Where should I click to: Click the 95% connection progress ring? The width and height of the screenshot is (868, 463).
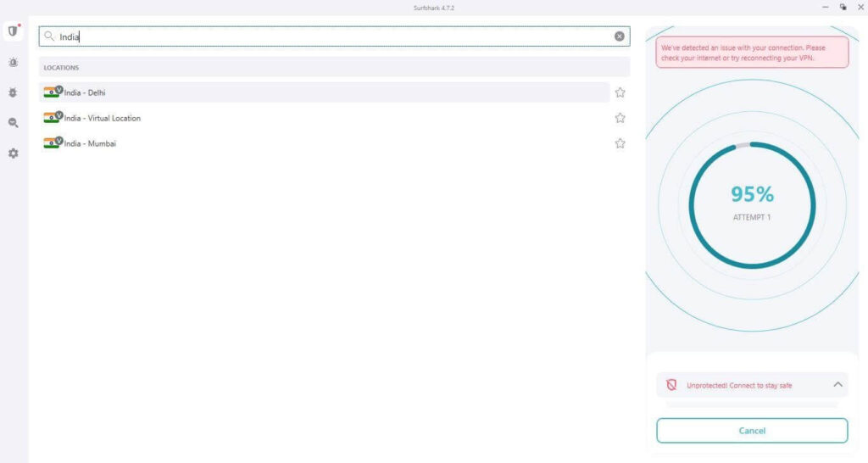[x=752, y=204]
